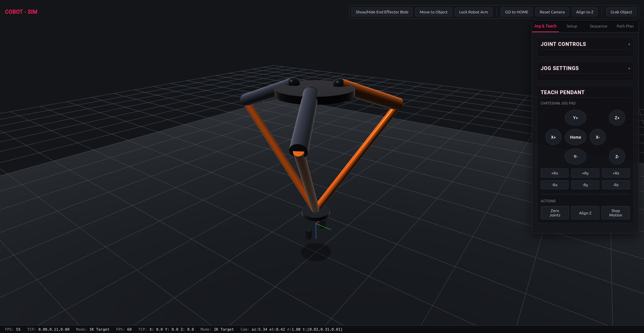Screen dimensions: 644x333
Task: Jog in X- direction
Action: tap(597, 137)
